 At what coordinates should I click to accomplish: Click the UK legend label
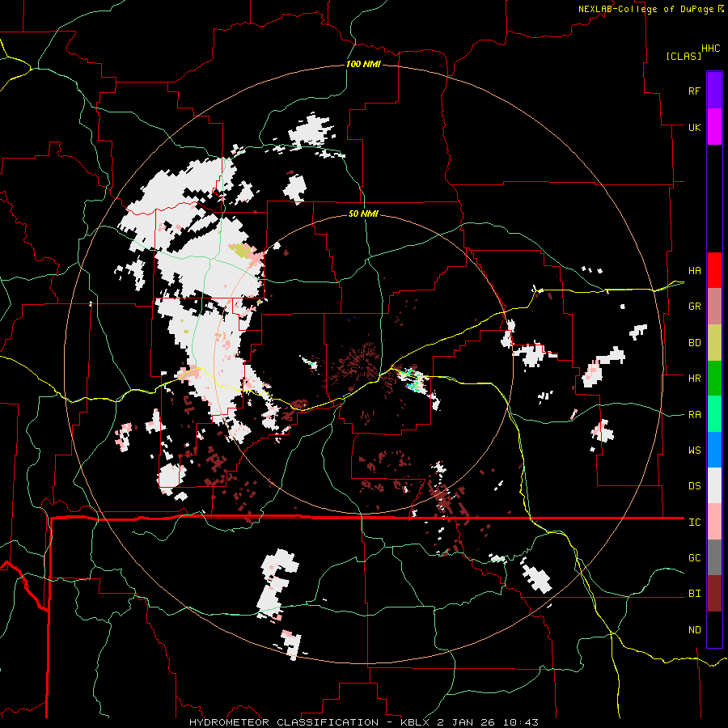coord(694,127)
